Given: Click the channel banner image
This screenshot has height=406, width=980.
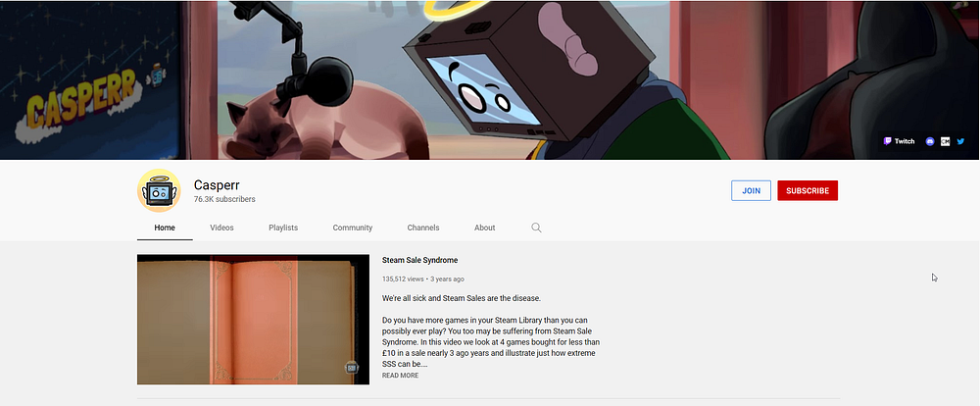Looking at the screenshot, I should (490, 80).
